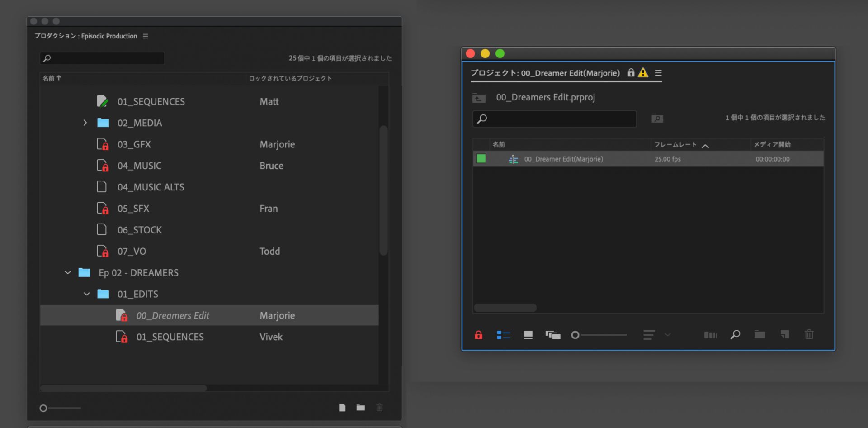Navigate up one bin level in Project panel
Viewport: 868px width, 428px height.
pyautogui.click(x=479, y=98)
